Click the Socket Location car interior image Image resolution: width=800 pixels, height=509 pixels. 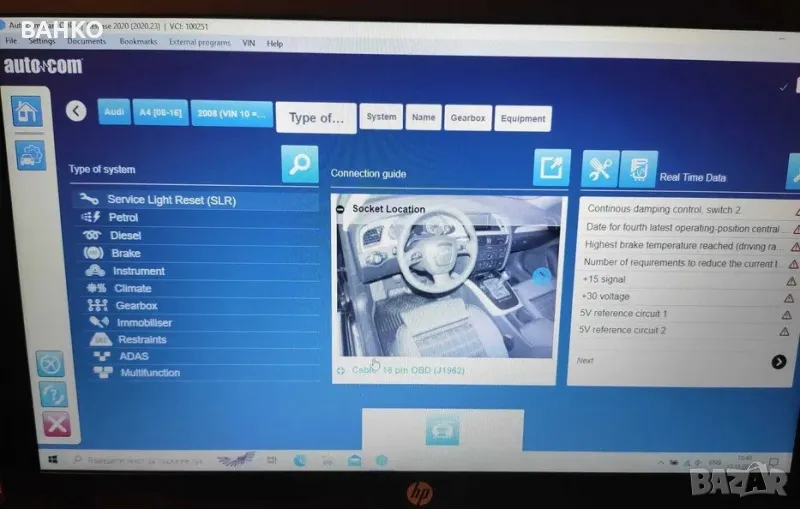446,278
